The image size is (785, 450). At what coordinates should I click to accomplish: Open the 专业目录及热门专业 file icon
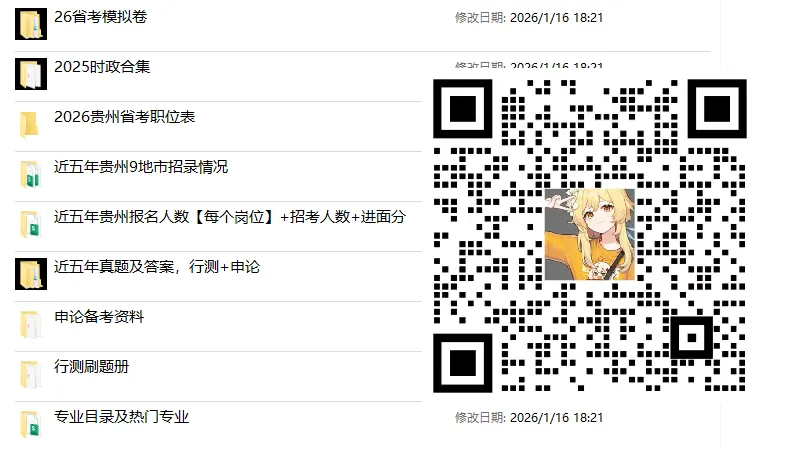point(30,424)
